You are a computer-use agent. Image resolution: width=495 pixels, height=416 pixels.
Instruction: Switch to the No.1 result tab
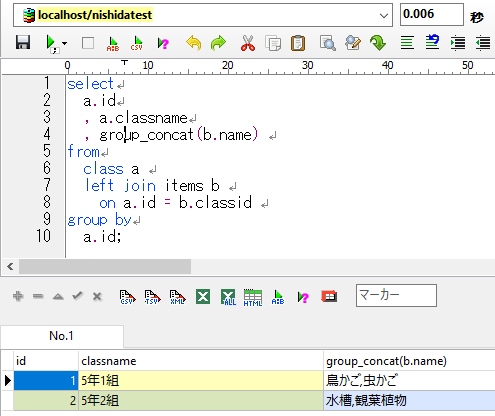click(x=62, y=336)
